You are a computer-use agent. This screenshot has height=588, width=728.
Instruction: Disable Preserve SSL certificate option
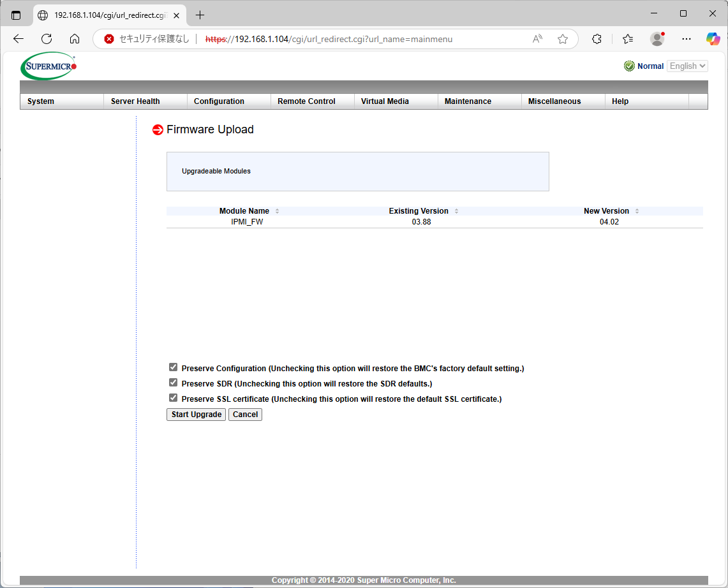click(x=173, y=398)
